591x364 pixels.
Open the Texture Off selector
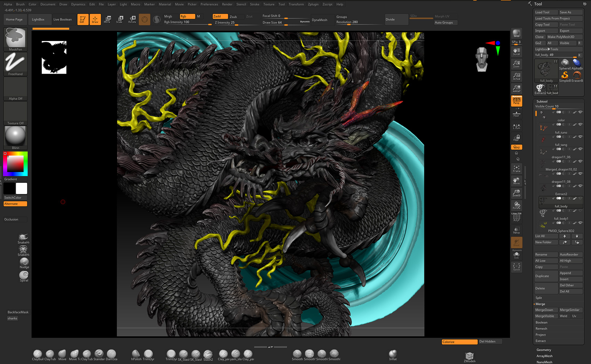coord(15,113)
